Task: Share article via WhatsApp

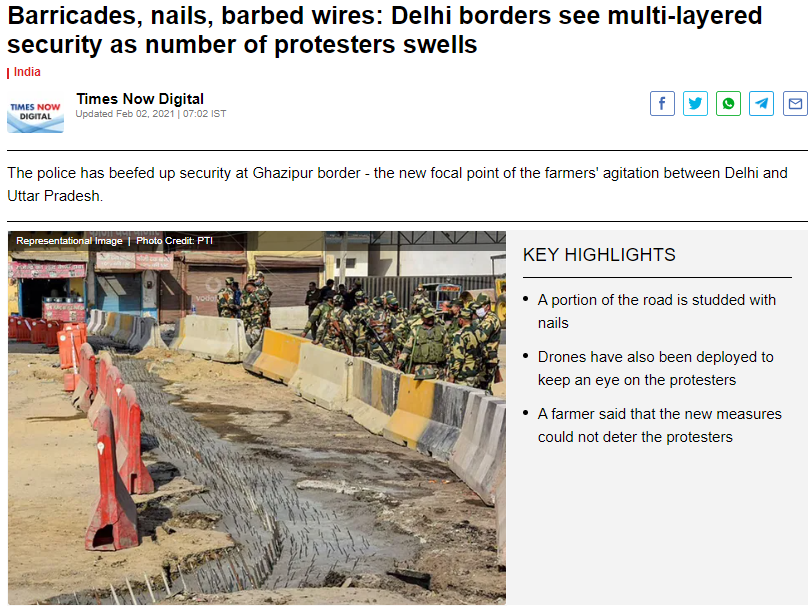Action: pyautogui.click(x=728, y=104)
